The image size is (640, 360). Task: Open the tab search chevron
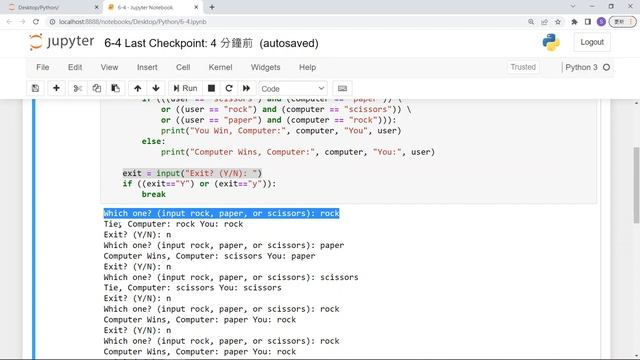coord(573,7)
